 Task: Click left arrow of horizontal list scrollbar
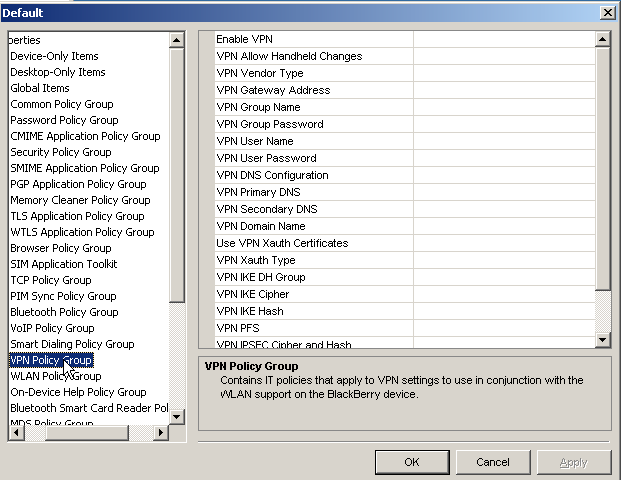[16, 432]
